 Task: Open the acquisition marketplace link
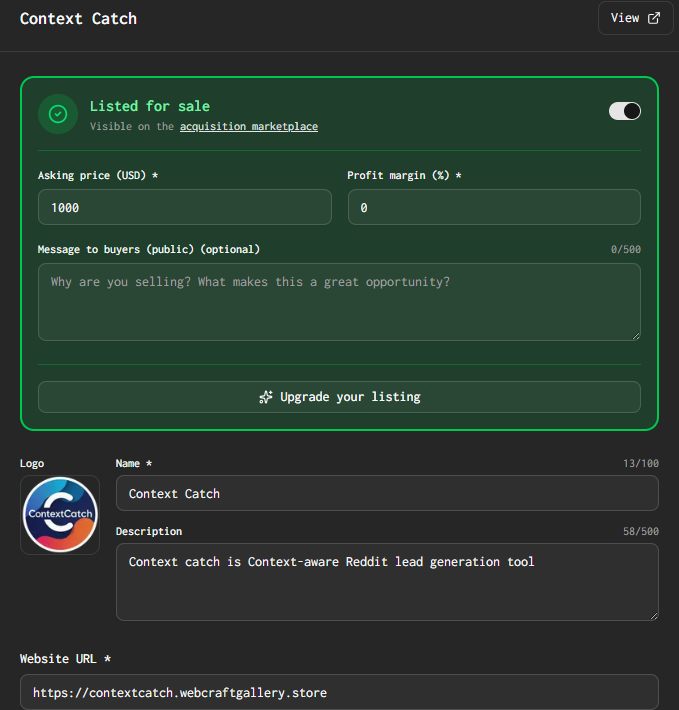tap(249, 126)
